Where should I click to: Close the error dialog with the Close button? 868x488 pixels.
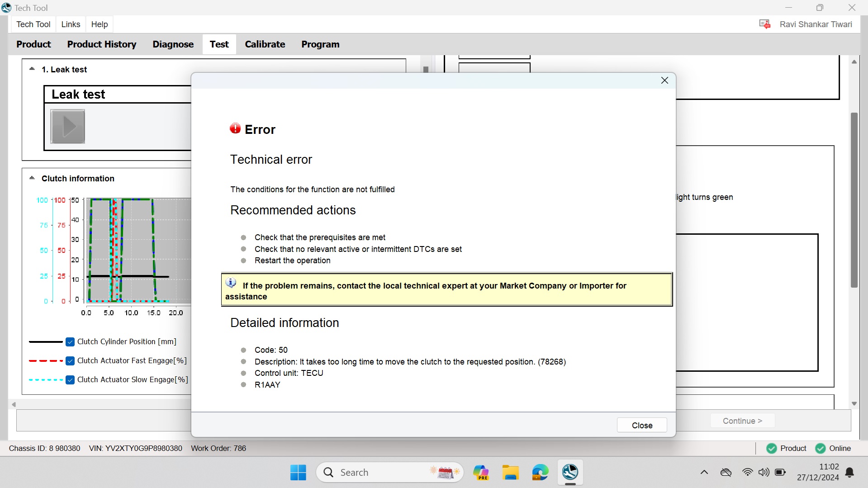point(642,425)
